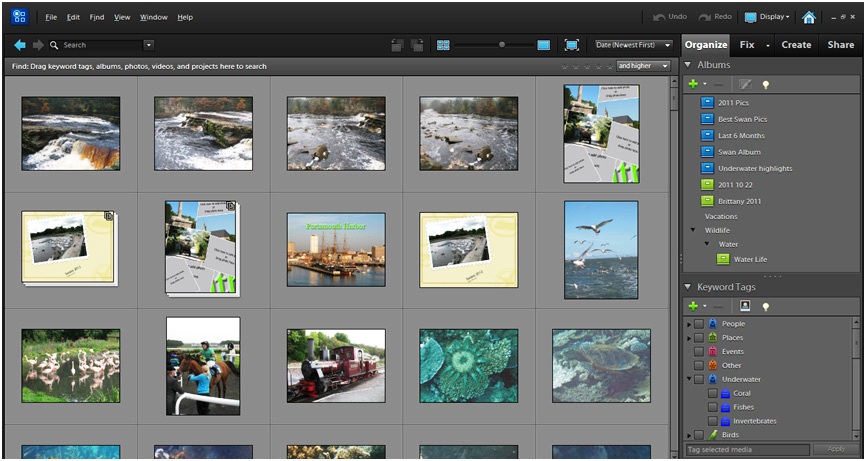The width and height of the screenshot is (864, 461).
Task: Click the Albums lightbulb tip icon
Action: coord(766,84)
